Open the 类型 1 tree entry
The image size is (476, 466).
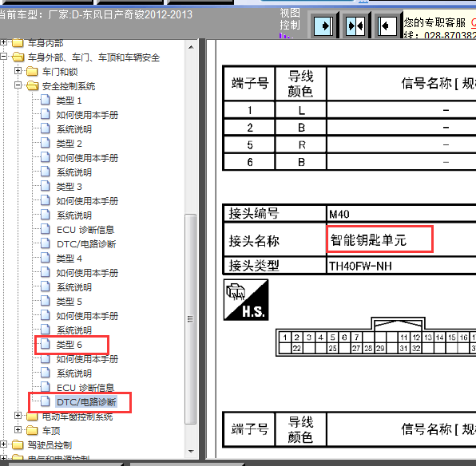(x=69, y=101)
